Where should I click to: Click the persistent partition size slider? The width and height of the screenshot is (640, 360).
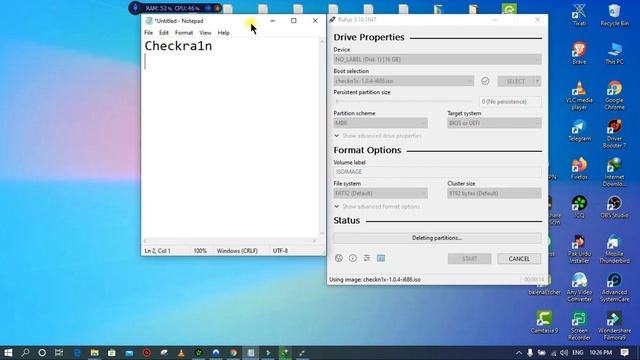403,101
